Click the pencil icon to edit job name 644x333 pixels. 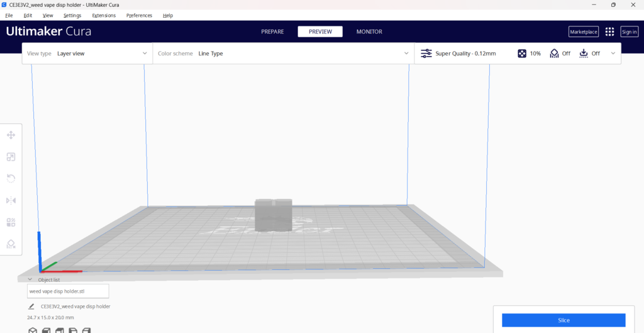click(x=31, y=307)
